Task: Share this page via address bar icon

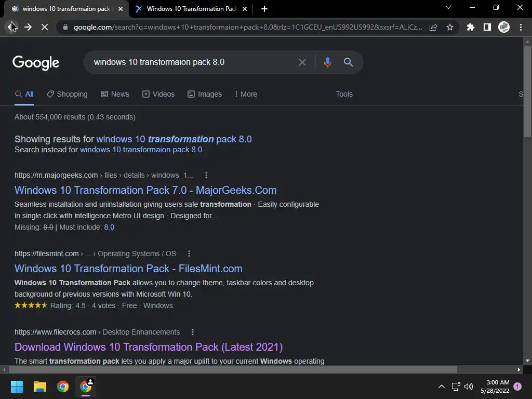Action: tap(433, 27)
